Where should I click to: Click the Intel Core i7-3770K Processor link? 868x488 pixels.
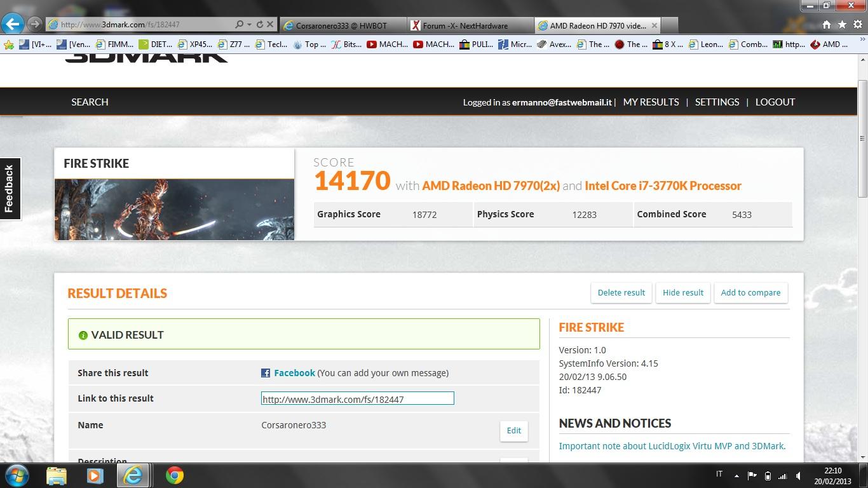tap(663, 186)
